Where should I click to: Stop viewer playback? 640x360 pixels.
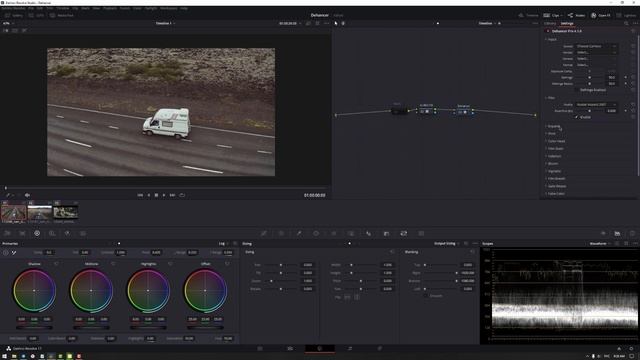[x=156, y=195]
